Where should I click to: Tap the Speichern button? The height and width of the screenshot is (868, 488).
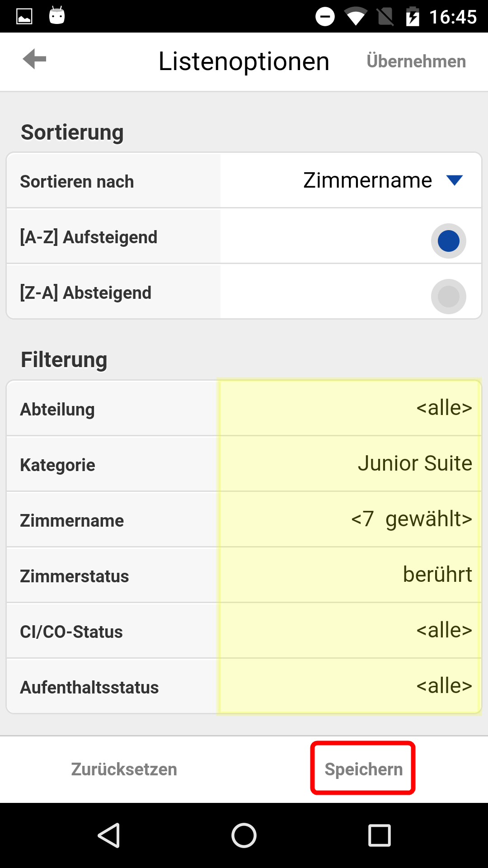[363, 769]
